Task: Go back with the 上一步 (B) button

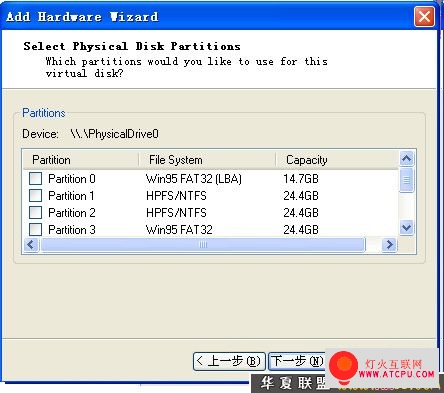Action: tap(229, 361)
